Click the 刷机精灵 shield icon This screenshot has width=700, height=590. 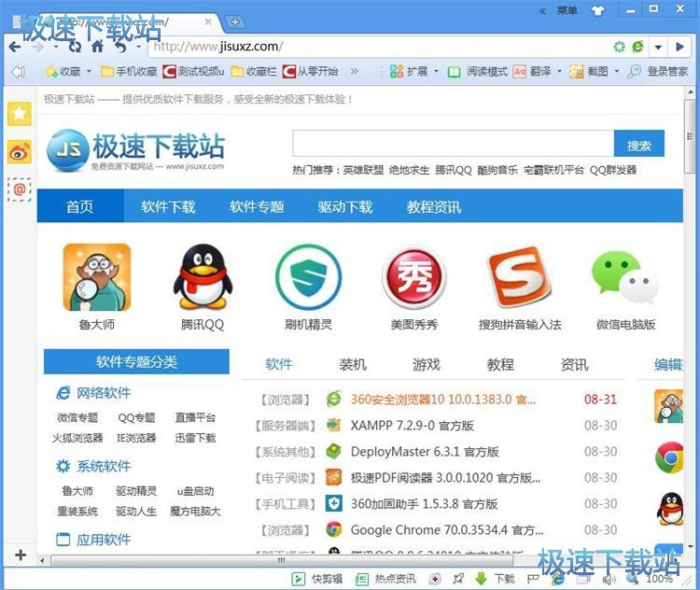(x=309, y=277)
